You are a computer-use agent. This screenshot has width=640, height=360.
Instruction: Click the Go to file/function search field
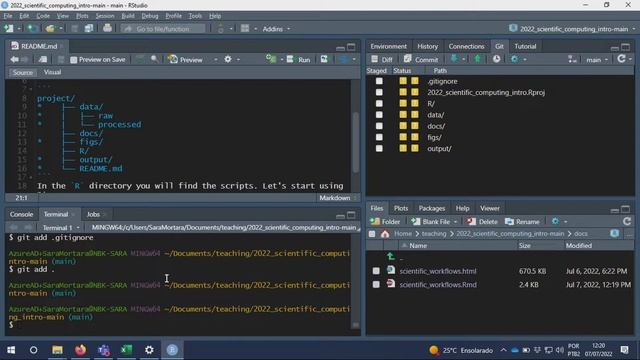163,29
